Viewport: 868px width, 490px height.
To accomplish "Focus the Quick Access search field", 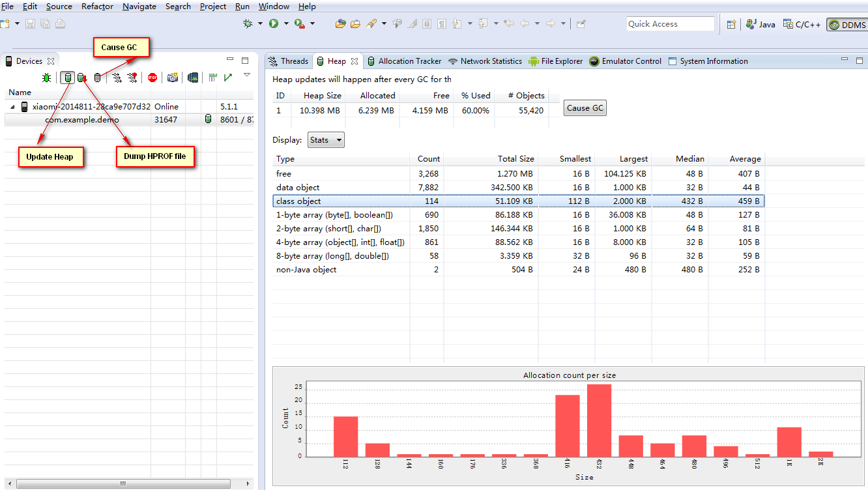I will (x=671, y=24).
